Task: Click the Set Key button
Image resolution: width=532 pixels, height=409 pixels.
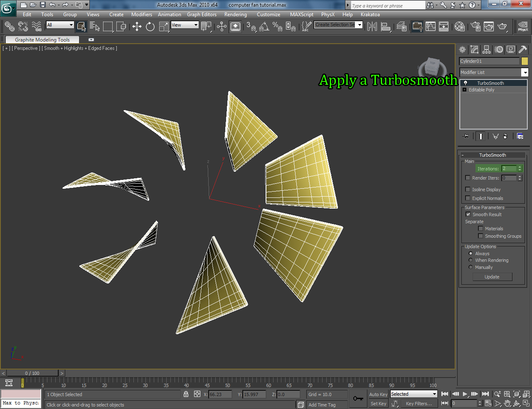Action: pos(378,404)
